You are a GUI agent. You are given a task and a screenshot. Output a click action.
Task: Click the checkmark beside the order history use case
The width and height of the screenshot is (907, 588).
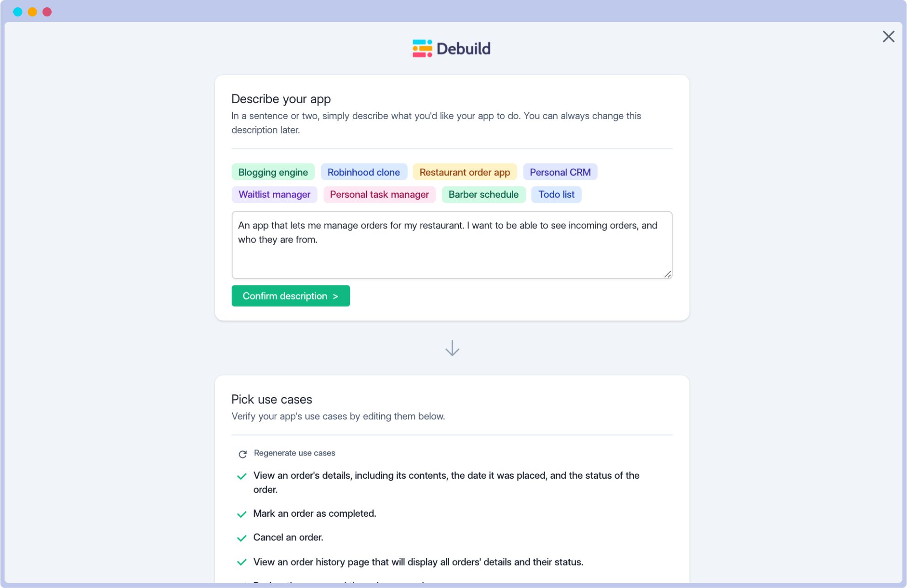tap(242, 562)
